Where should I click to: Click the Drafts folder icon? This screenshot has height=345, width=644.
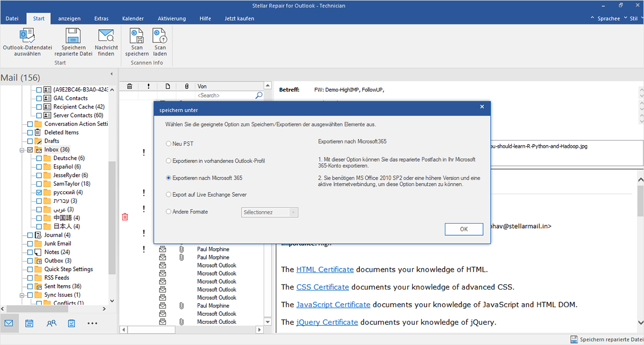(x=39, y=141)
